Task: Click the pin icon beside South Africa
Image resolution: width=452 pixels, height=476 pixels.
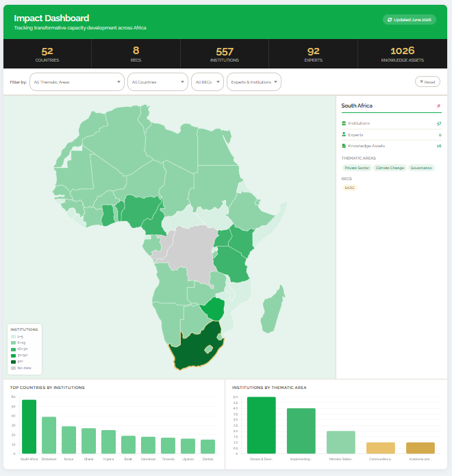Action: [x=438, y=106]
